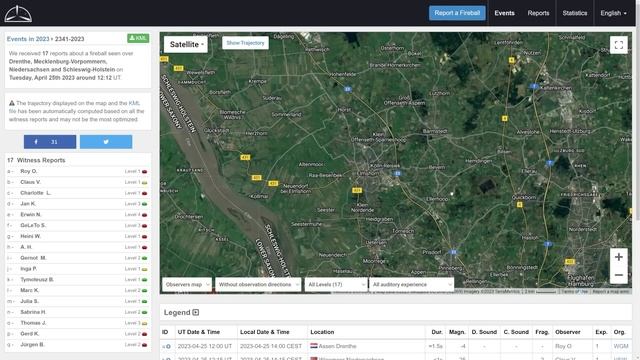640x360 pixels.
Task: Expand the first table row info icon
Action: 168,347
